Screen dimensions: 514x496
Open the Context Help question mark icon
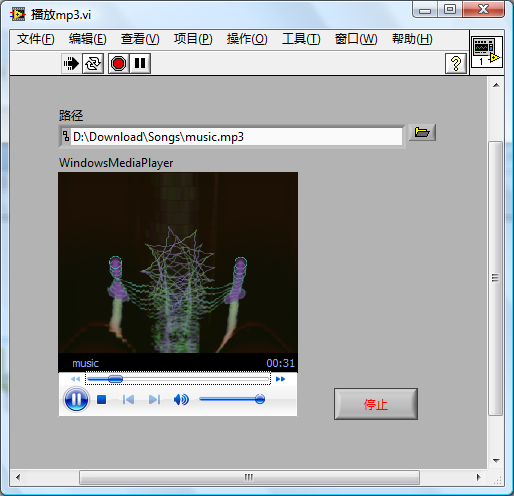click(x=455, y=63)
